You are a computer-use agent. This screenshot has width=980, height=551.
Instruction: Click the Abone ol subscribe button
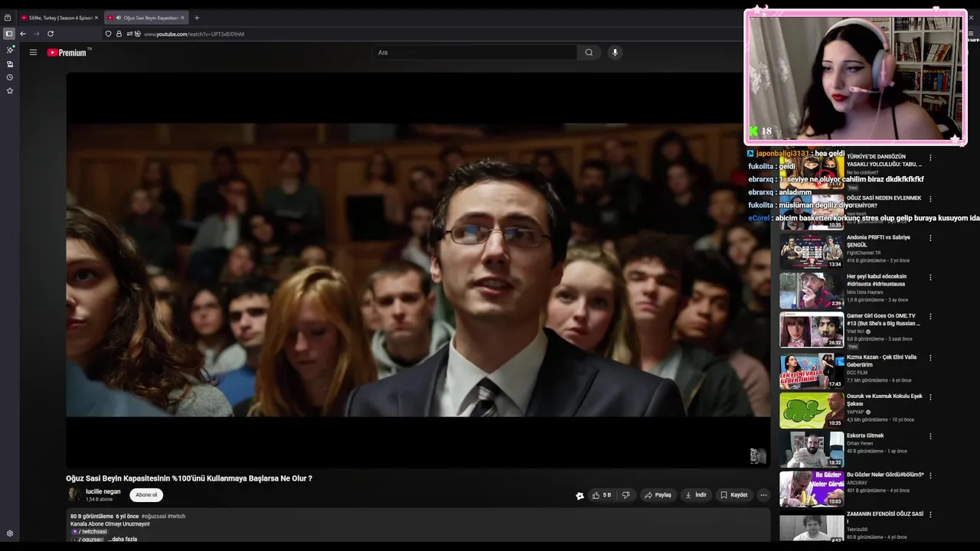click(146, 495)
